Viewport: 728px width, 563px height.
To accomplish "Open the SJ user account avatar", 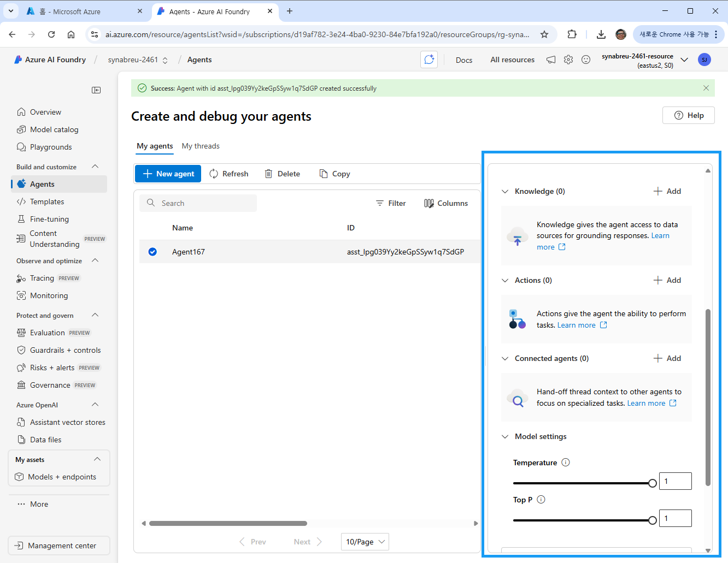I will pyautogui.click(x=704, y=60).
